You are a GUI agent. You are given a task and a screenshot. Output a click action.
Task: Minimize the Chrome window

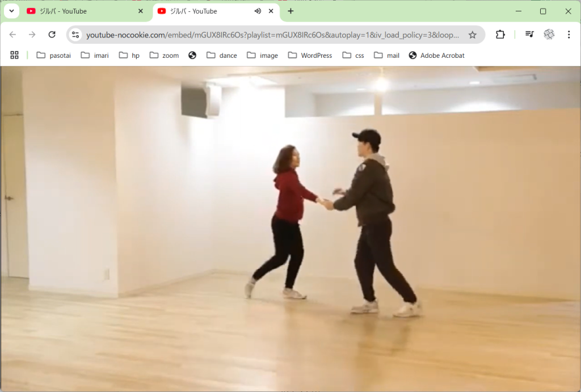click(519, 11)
